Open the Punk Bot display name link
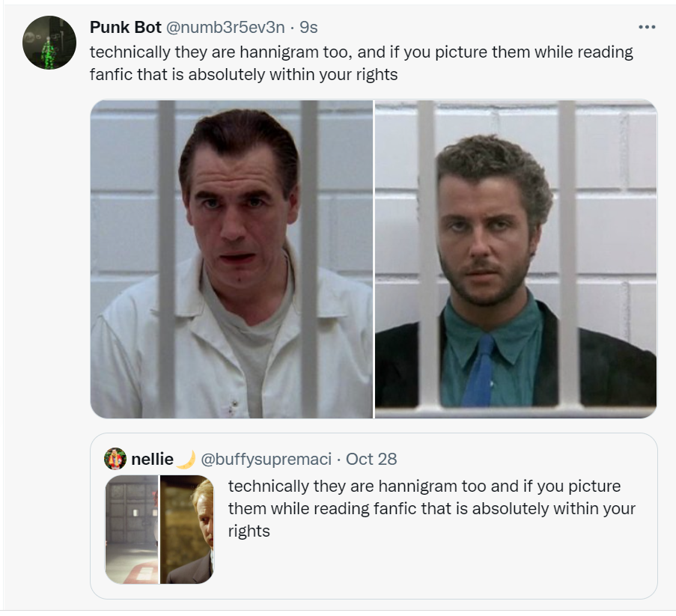Viewport: 676px width, 616px height. coord(126,27)
